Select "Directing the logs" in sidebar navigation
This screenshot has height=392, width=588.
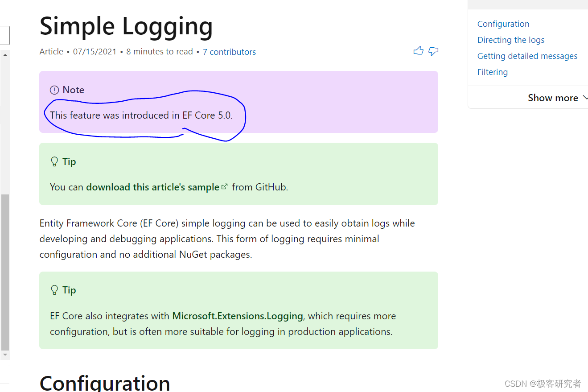511,40
